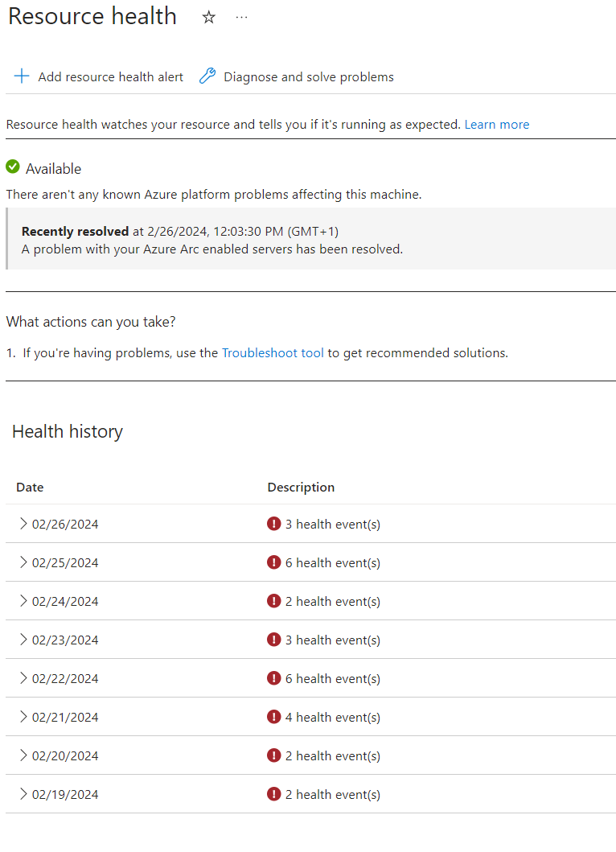The height and width of the screenshot is (852, 616).
Task: Click the Date column header
Action: 30,487
